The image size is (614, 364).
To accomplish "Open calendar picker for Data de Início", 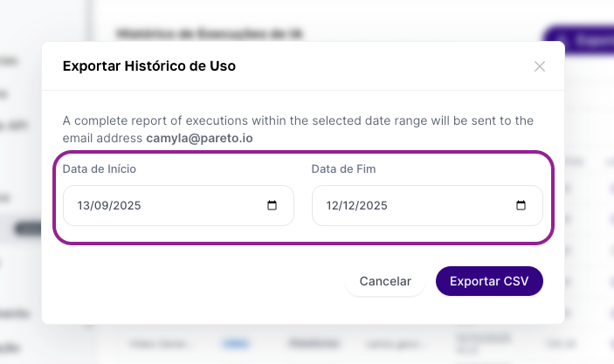I will pos(272,206).
